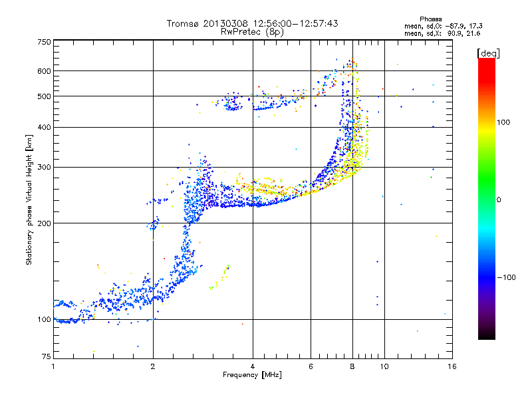Click the "mean, sd,O: -87.9, 17.3" line

coord(443,26)
